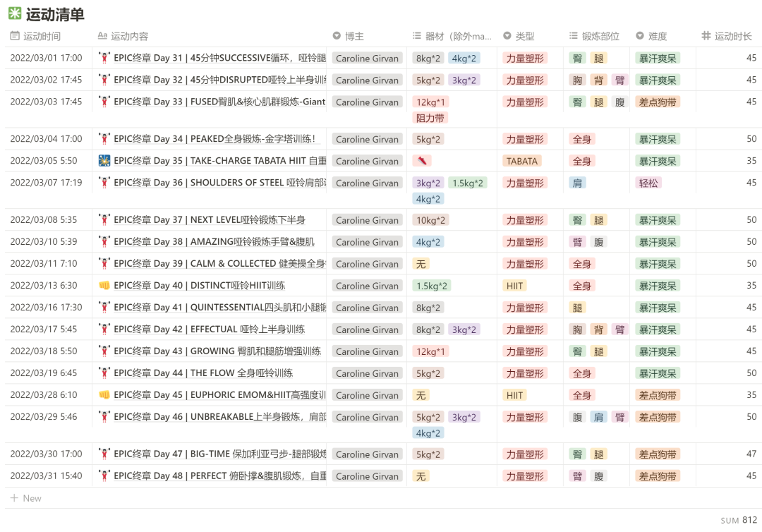Click the 腹 tag in Day 33 row

click(x=620, y=102)
